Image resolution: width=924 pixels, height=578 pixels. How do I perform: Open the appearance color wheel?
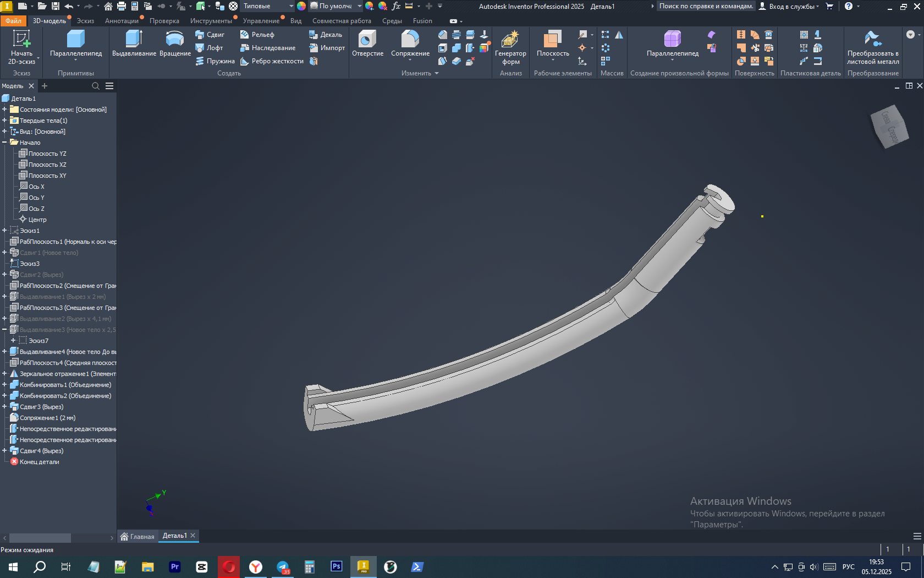click(301, 6)
